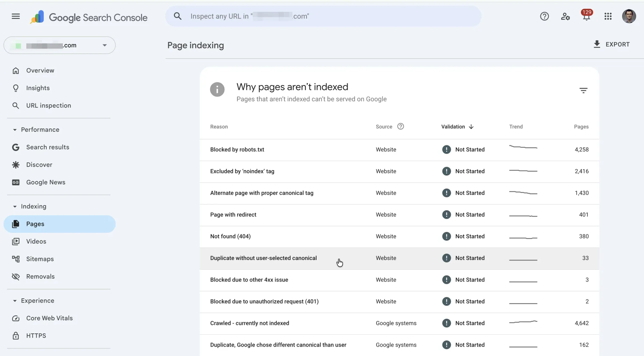
Task: Open Excluded by 'noindex' tag row
Action: point(399,172)
